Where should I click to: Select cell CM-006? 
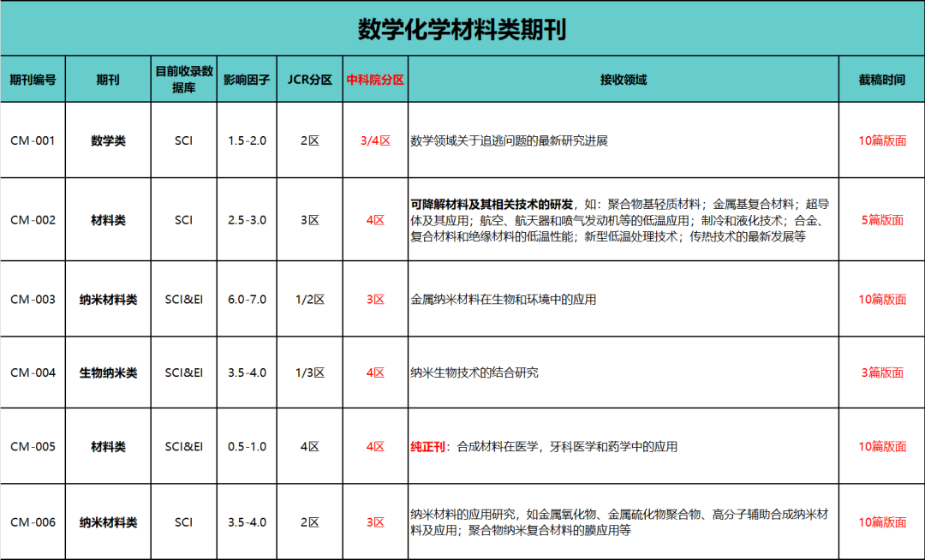coord(33,522)
